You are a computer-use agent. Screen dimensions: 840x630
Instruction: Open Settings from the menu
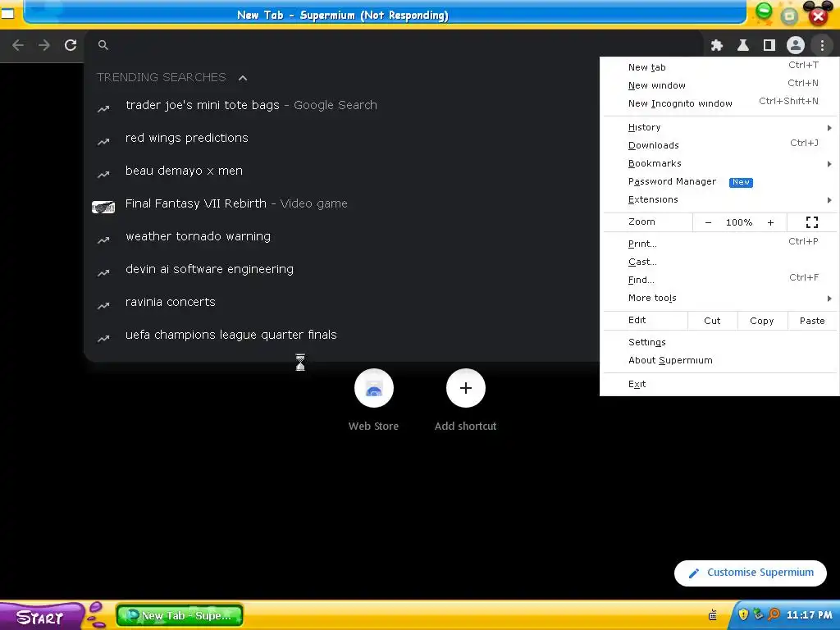click(x=719, y=342)
